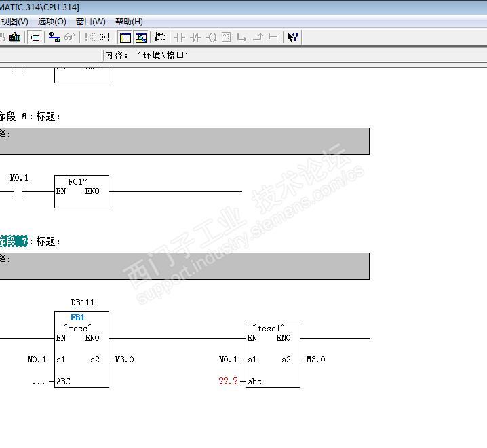Open the 帮助(H) menu
This screenshot has height=448, width=487.
[129, 22]
